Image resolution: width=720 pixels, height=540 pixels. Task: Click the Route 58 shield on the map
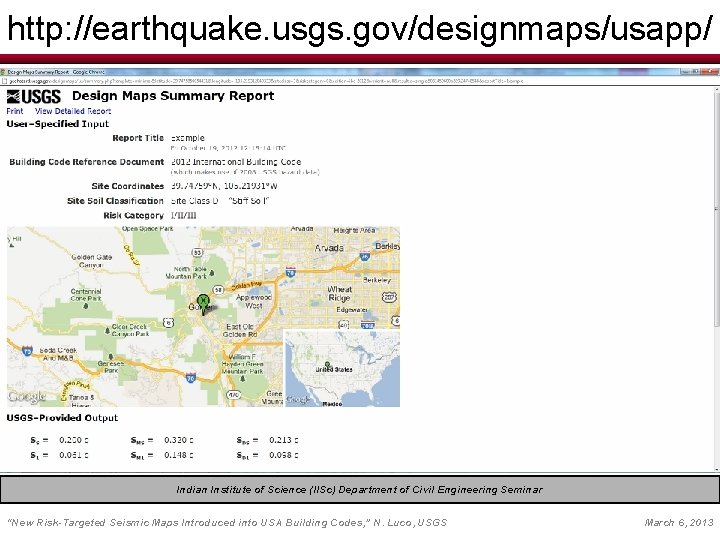[219, 289]
